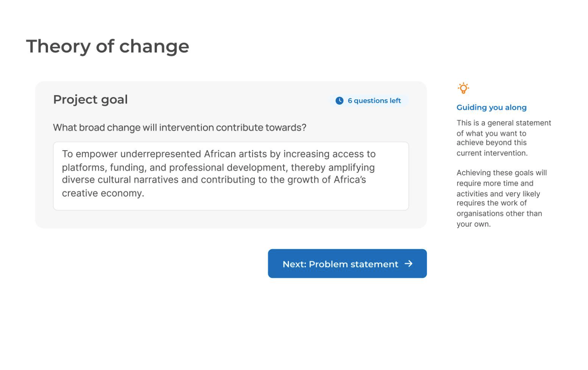The width and height of the screenshot is (588, 370).
Task: Select the '6 questions left' badge
Action: coord(368,101)
